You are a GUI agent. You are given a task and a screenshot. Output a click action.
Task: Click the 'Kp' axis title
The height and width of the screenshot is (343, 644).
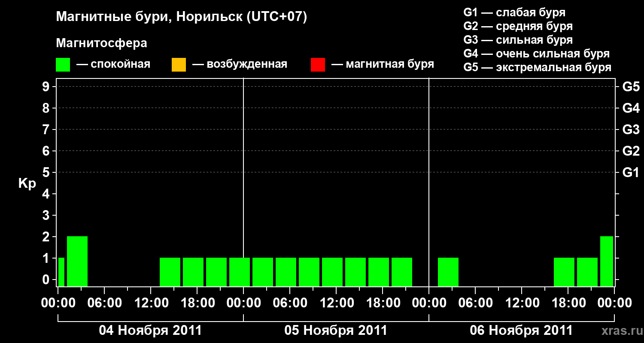click(27, 184)
